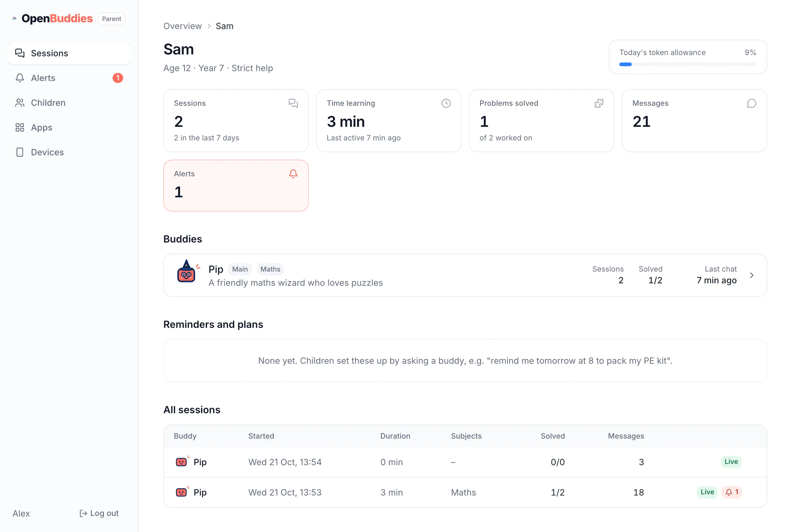
Task: Click the OpenBuddies logo
Action: (x=53, y=18)
